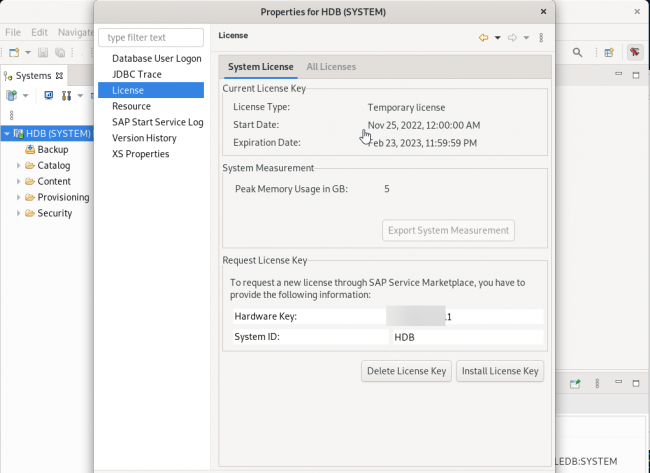Expand the Security folder
Image resolution: width=650 pixels, height=473 pixels.
(x=18, y=213)
